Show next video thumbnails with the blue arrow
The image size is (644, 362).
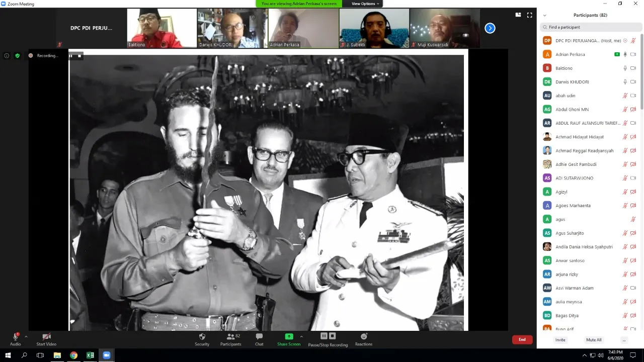click(x=490, y=28)
